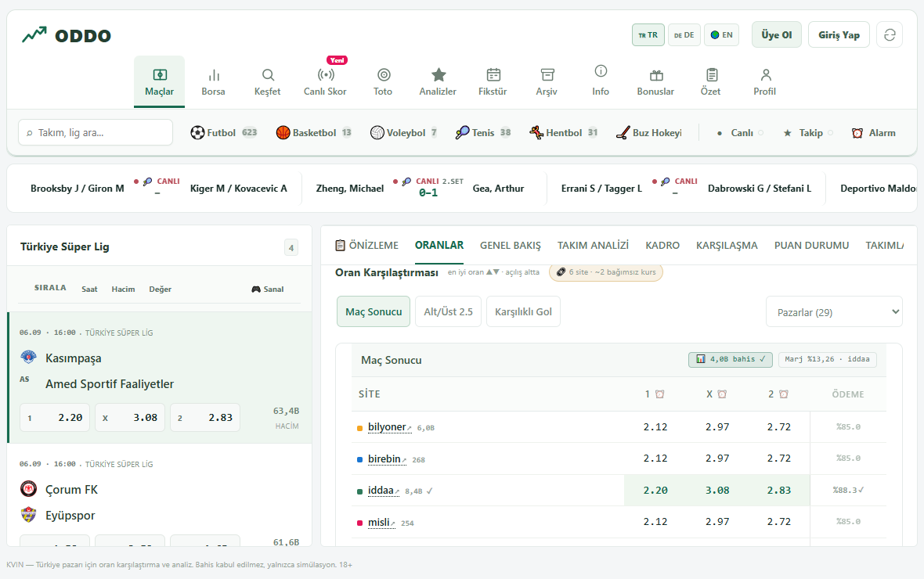The width and height of the screenshot is (924, 579).
Task: Open live match Zheng, Michael vs Gea, Arthur
Action: coord(420,189)
